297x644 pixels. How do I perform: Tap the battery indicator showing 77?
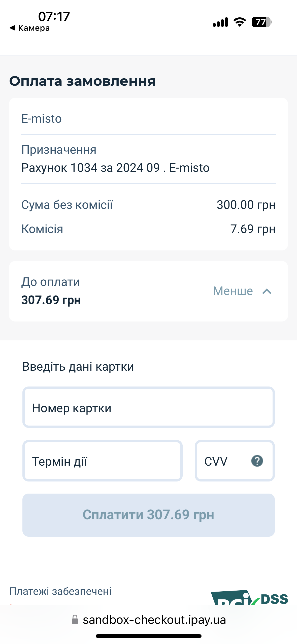point(262,22)
